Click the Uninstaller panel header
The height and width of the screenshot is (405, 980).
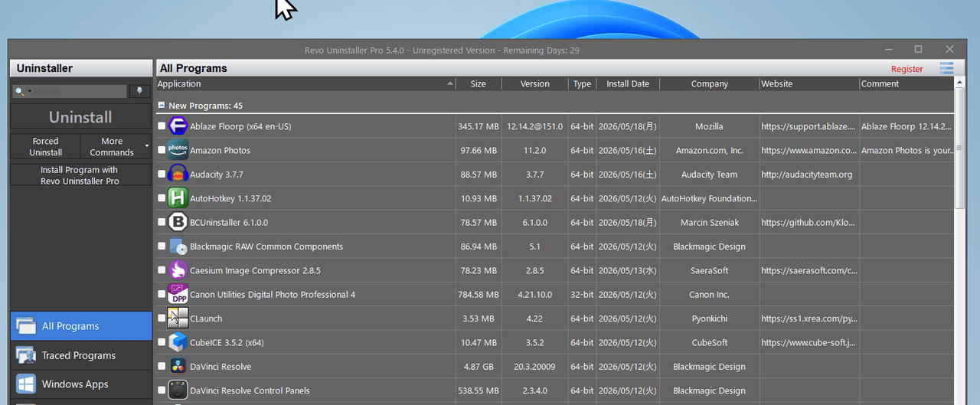click(x=81, y=68)
